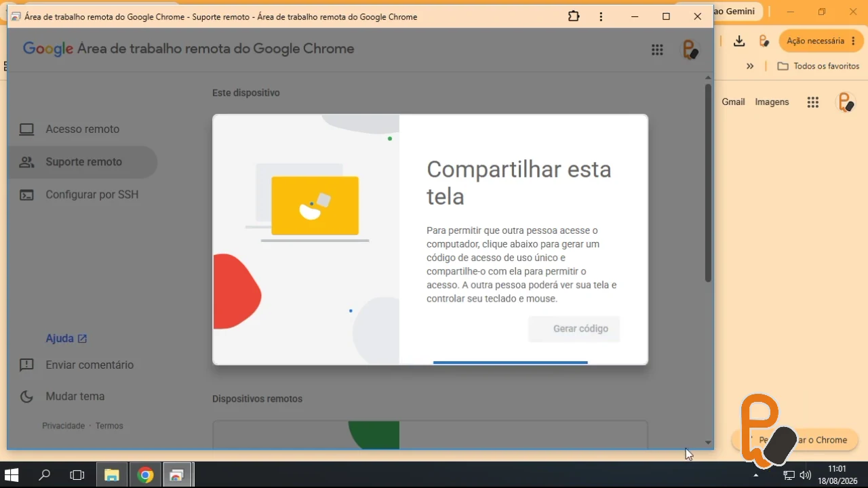
Task: Select Acesso remoto in the sidebar
Action: click(82, 129)
